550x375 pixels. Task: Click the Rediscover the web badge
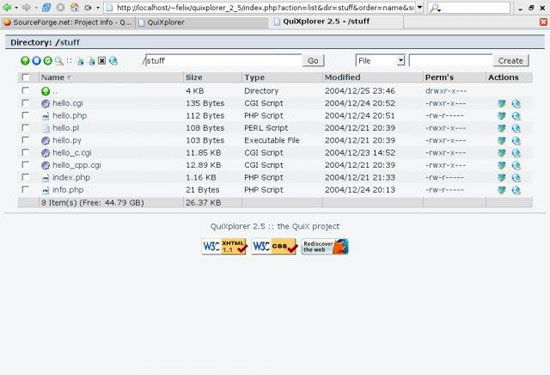click(325, 247)
